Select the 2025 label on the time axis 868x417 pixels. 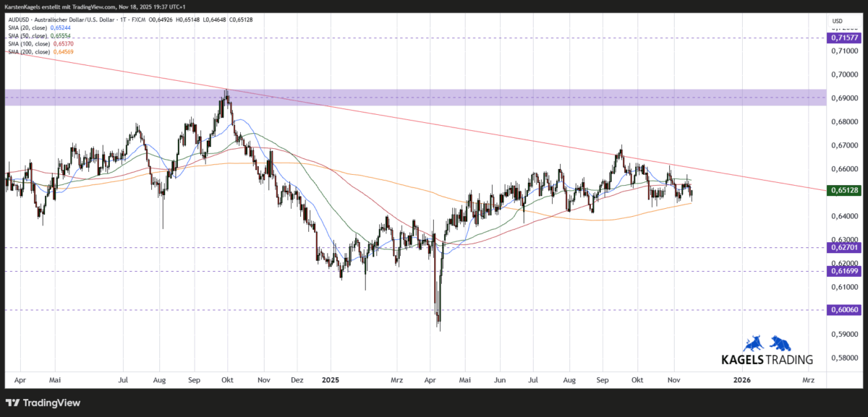tap(331, 379)
